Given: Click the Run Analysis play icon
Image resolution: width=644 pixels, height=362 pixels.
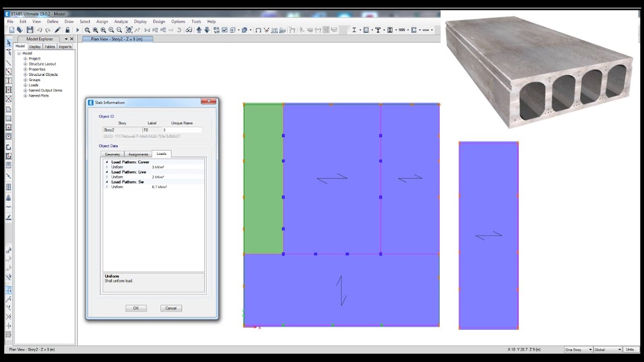Looking at the screenshot, I should [x=77, y=30].
